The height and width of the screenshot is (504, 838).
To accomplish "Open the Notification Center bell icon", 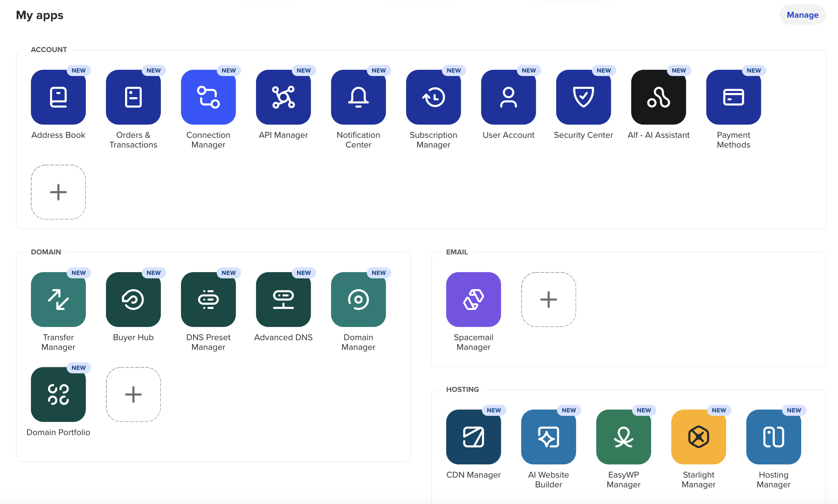I will [x=359, y=97].
